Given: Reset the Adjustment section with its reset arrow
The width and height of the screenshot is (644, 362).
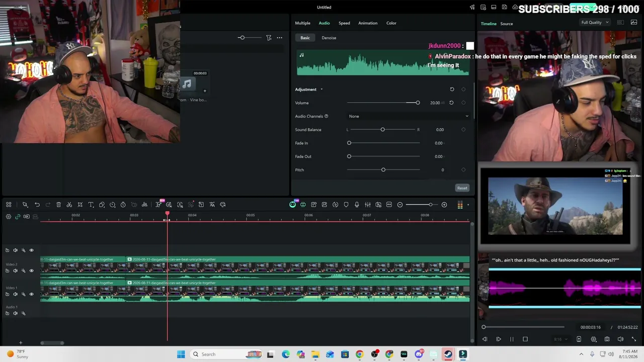Looking at the screenshot, I should 452,89.
